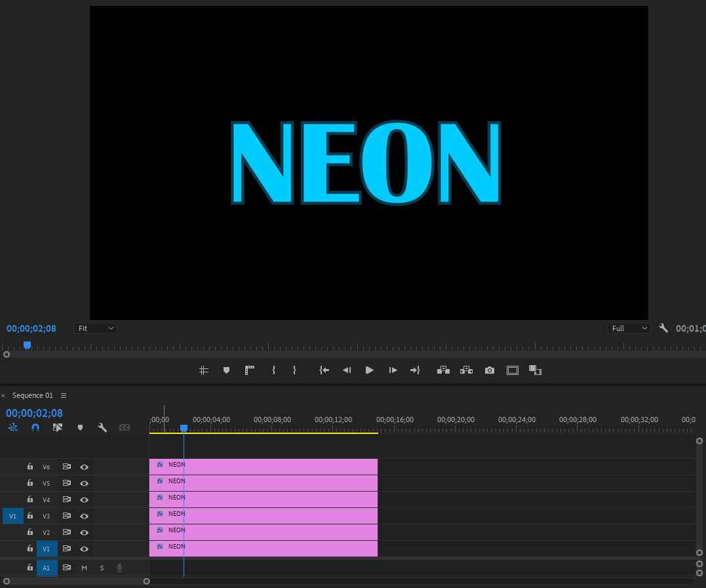The width and height of the screenshot is (706, 588).
Task: Open program monitor settings wrench
Action: click(x=663, y=328)
